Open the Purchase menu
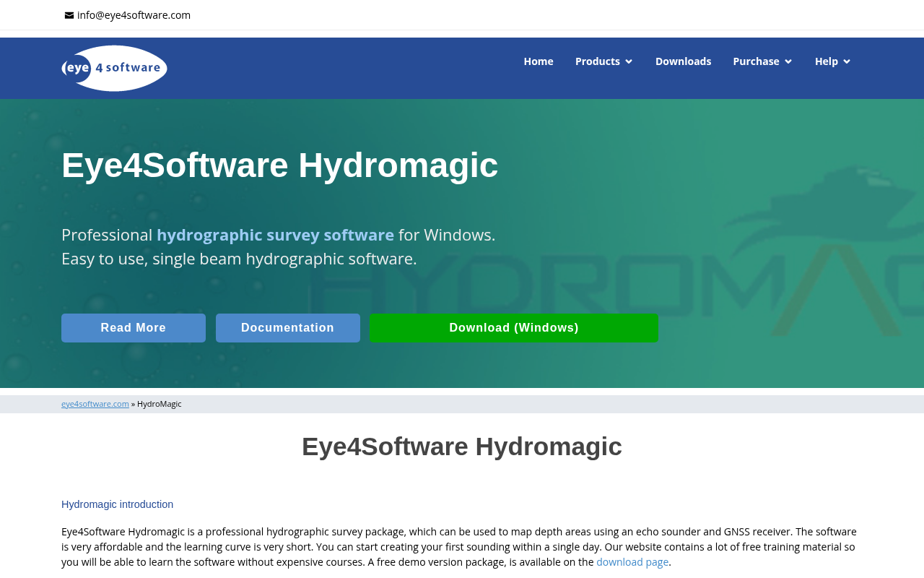Screen dimensions: 924x578 756,61
